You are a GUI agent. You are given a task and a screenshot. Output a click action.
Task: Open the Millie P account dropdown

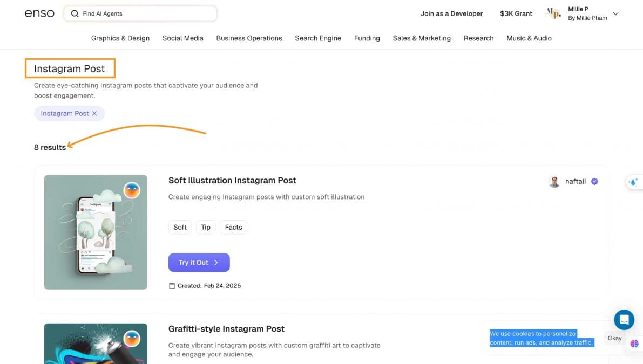[x=615, y=13]
